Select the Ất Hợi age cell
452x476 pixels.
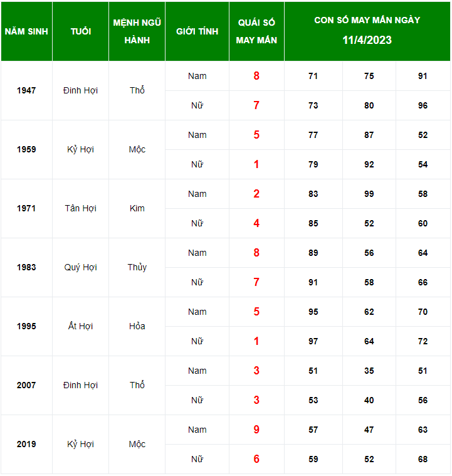(x=80, y=326)
